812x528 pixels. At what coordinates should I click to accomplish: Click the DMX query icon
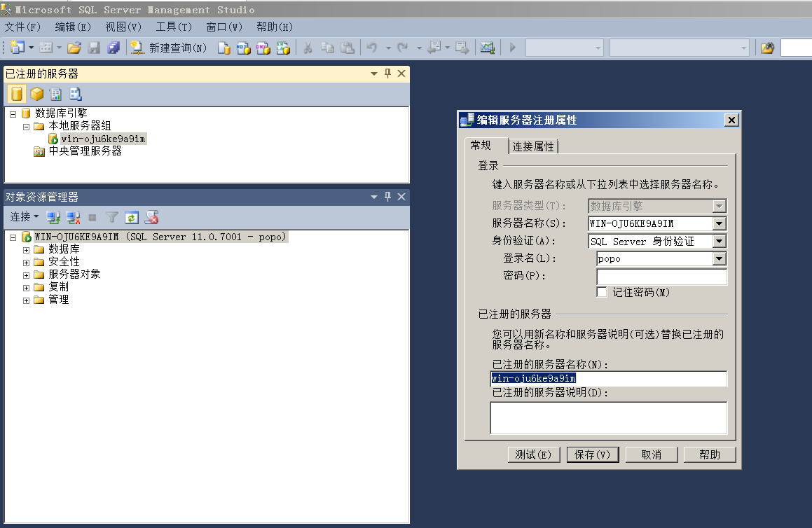tap(263, 48)
